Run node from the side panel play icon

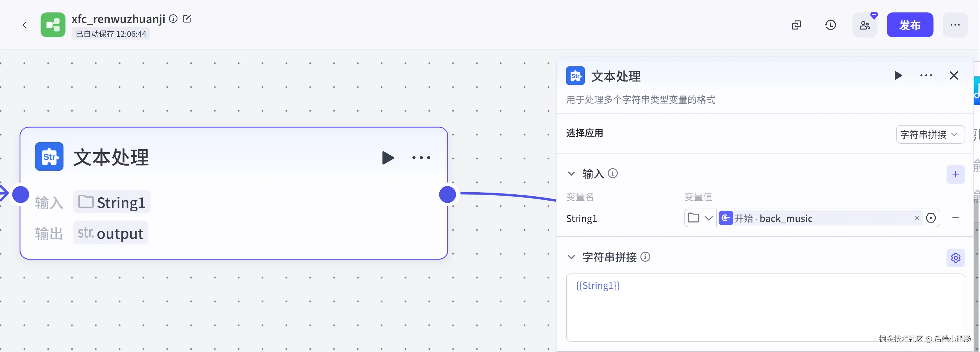pyautogui.click(x=898, y=75)
